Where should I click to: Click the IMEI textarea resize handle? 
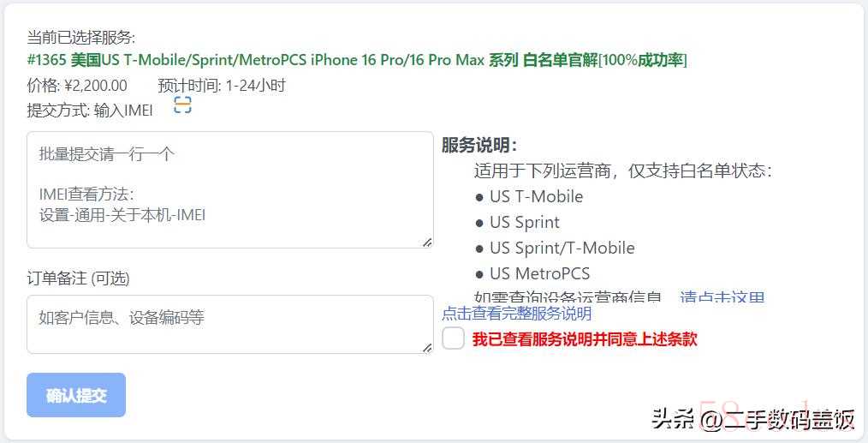(427, 242)
